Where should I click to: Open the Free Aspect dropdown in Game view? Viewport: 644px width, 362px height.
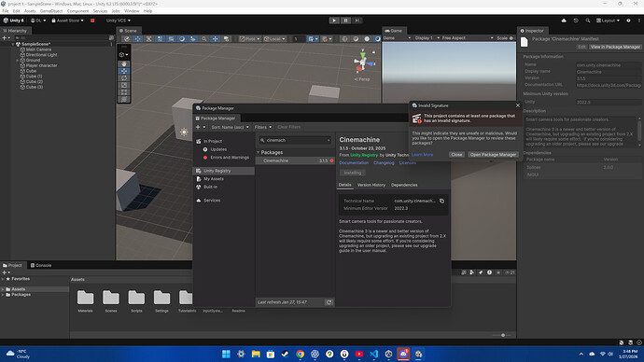click(x=468, y=37)
